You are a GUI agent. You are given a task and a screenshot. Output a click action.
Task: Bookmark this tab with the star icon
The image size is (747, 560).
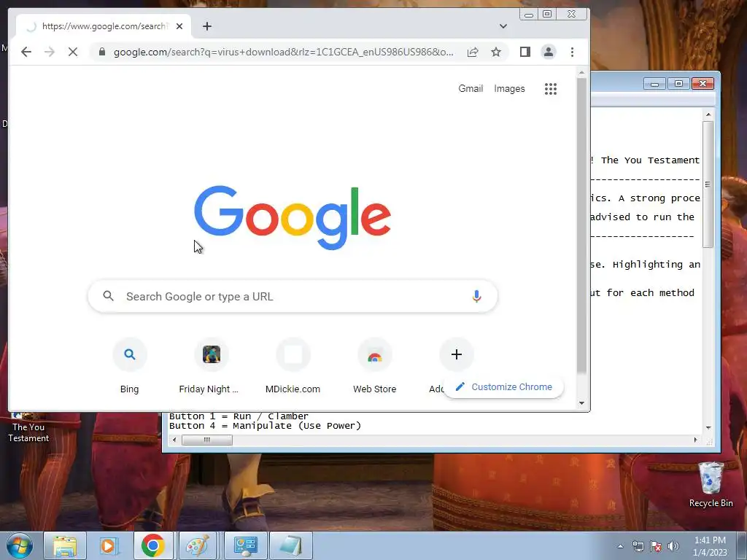point(496,52)
